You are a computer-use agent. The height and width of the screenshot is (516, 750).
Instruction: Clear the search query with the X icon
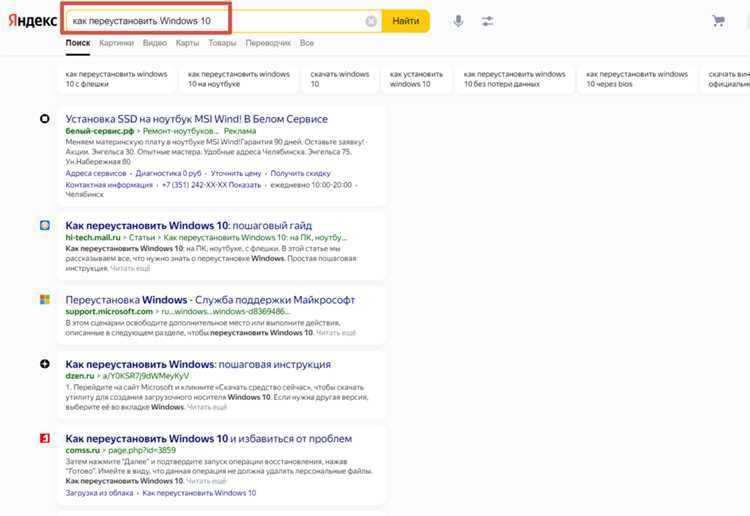pyautogui.click(x=371, y=21)
